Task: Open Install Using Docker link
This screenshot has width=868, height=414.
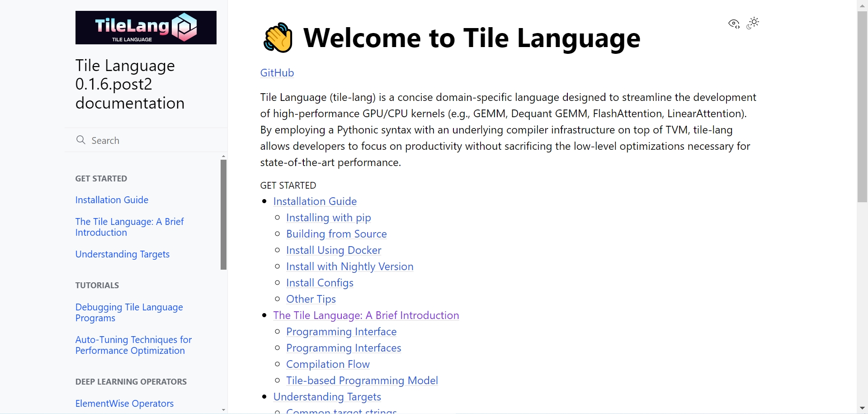Action: (x=334, y=250)
